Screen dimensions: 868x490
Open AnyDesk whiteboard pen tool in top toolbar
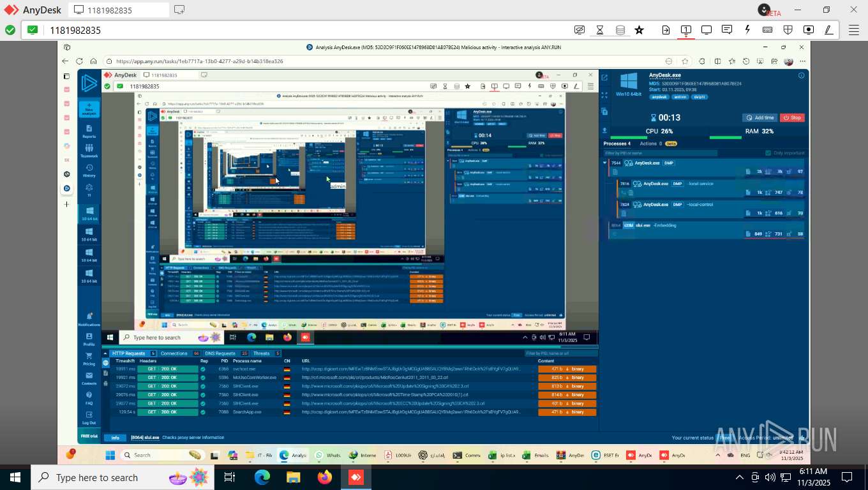pyautogui.click(x=829, y=30)
